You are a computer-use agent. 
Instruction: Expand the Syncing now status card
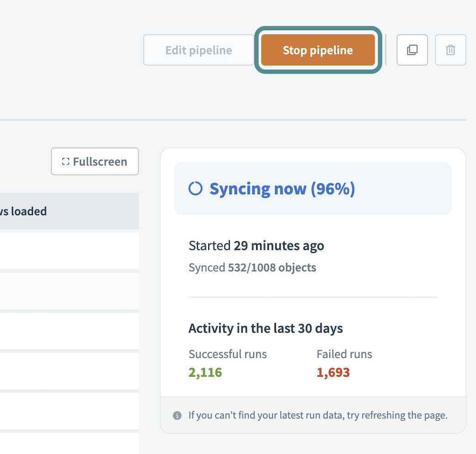coord(312,188)
